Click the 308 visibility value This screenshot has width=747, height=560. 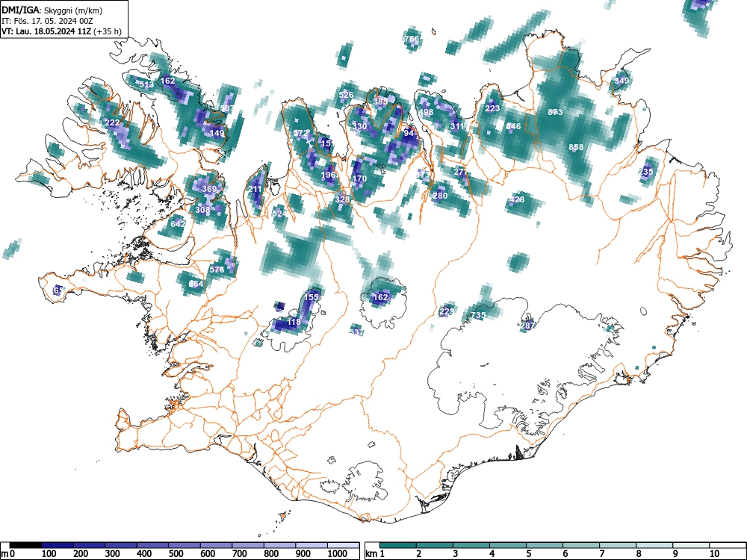[x=202, y=210]
